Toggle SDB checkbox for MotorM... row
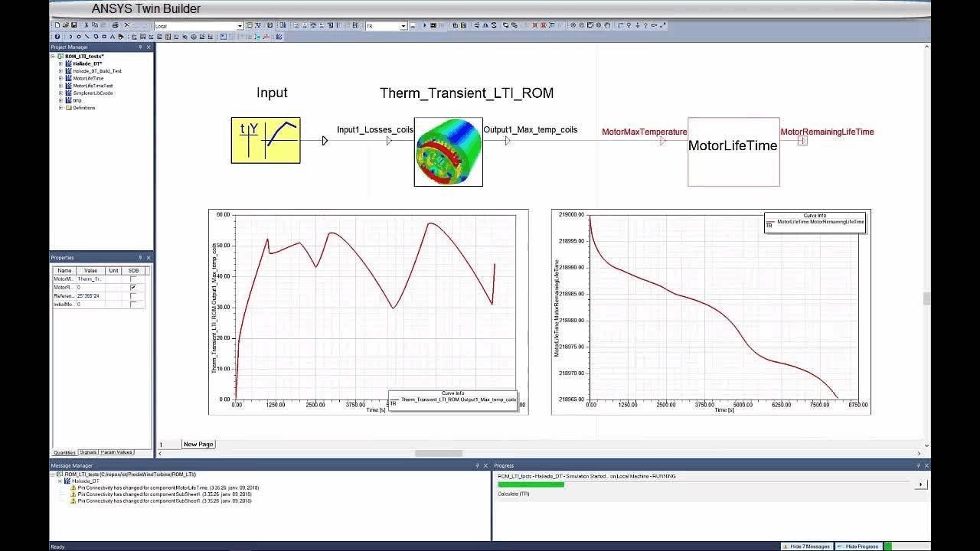This screenshot has height=551, width=980. click(x=133, y=279)
